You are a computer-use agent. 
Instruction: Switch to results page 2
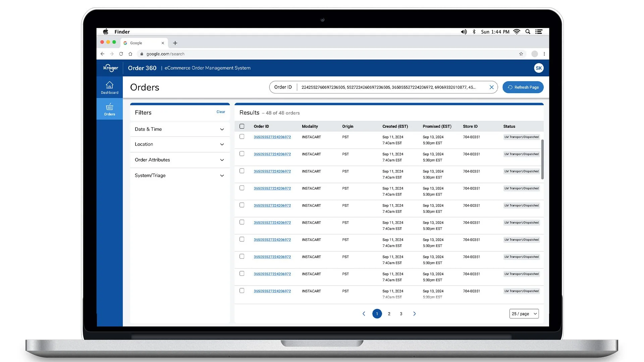click(x=389, y=314)
